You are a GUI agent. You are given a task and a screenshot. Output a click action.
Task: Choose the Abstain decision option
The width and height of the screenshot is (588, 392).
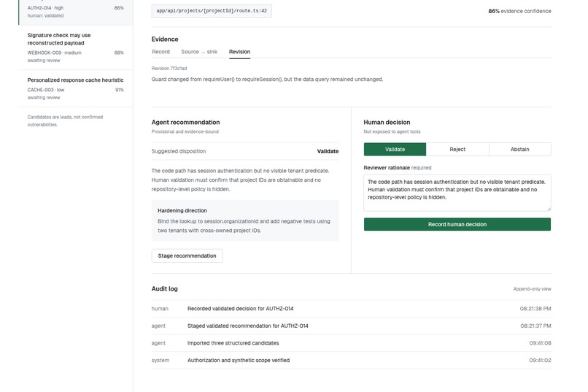(x=519, y=150)
